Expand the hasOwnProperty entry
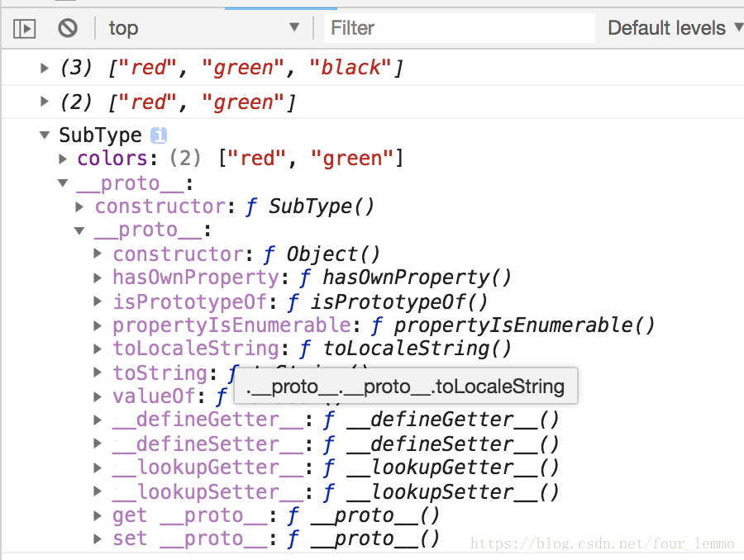The width and height of the screenshot is (744, 560). click(98, 278)
